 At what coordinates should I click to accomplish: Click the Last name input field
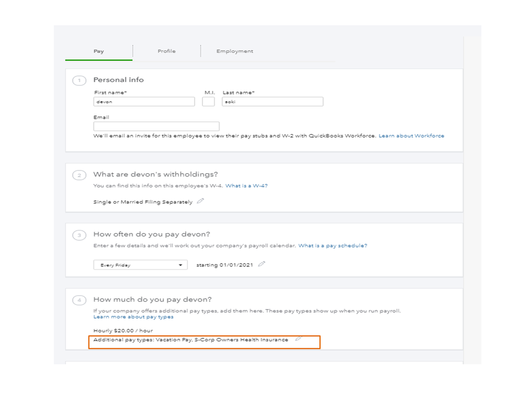[272, 102]
